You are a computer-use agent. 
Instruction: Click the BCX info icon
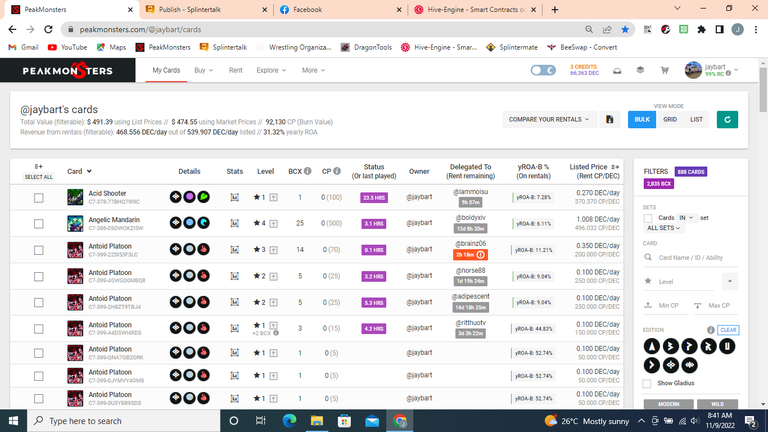click(x=308, y=171)
